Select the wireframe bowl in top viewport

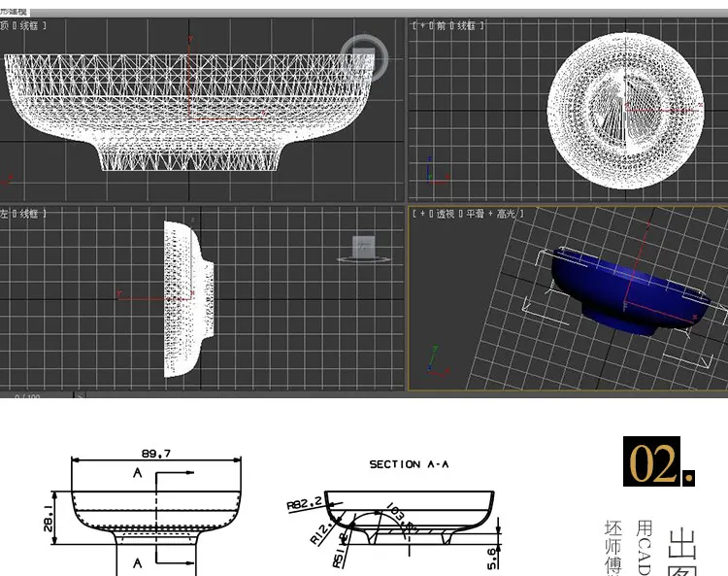tap(189, 112)
